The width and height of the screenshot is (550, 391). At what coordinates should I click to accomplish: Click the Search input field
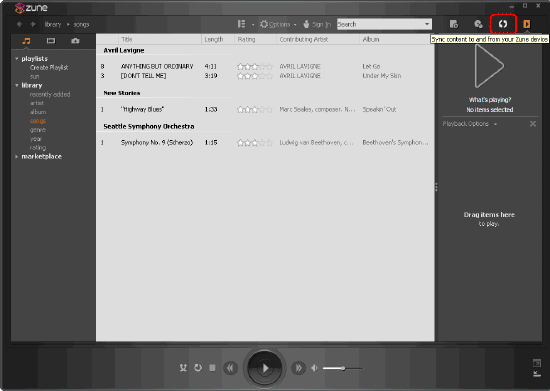pos(380,24)
